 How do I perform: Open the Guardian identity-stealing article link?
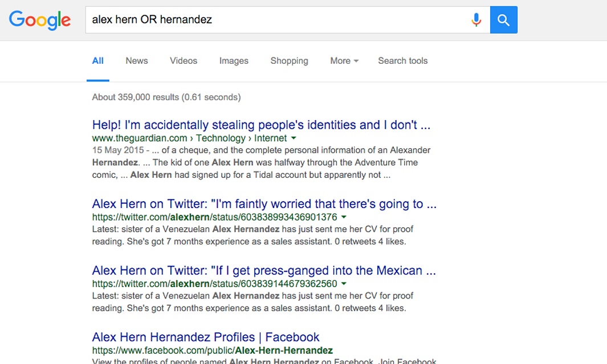261,125
